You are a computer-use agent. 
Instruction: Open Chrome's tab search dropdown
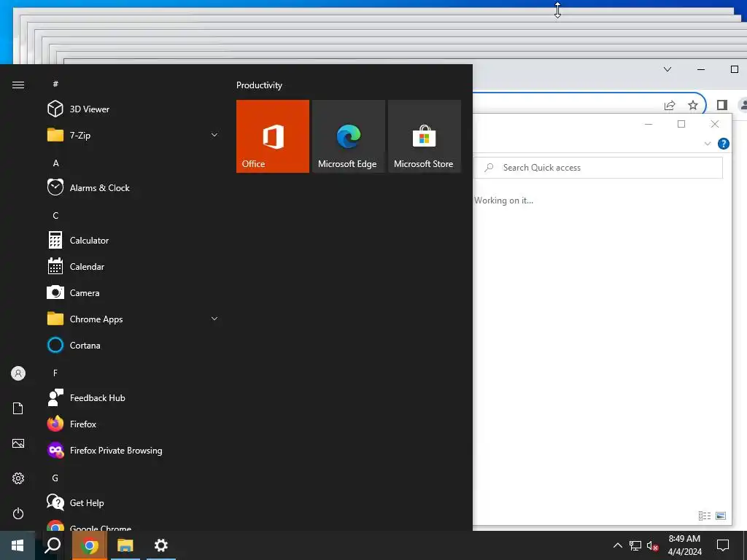667,69
